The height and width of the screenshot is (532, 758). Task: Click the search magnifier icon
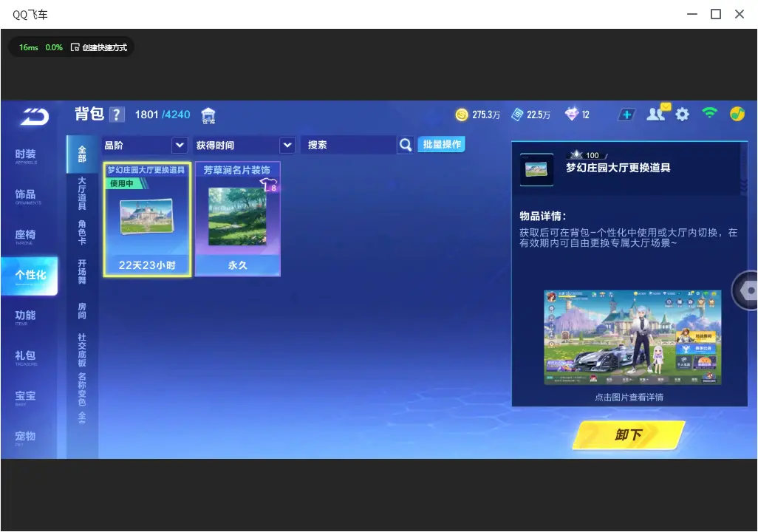406,145
